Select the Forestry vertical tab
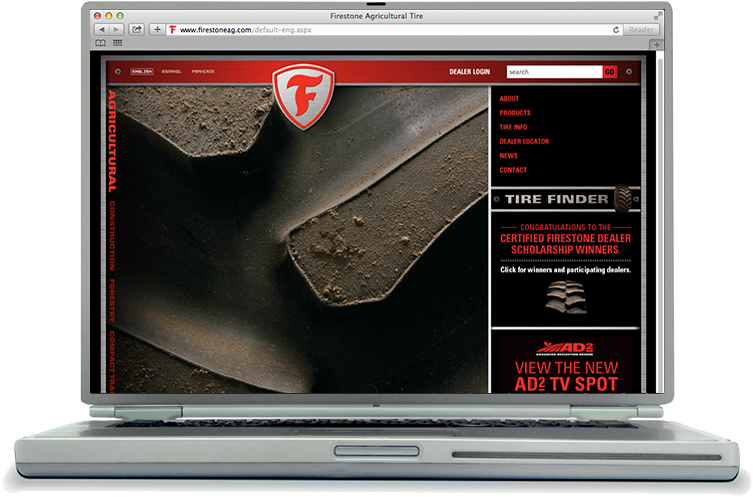 (x=112, y=300)
